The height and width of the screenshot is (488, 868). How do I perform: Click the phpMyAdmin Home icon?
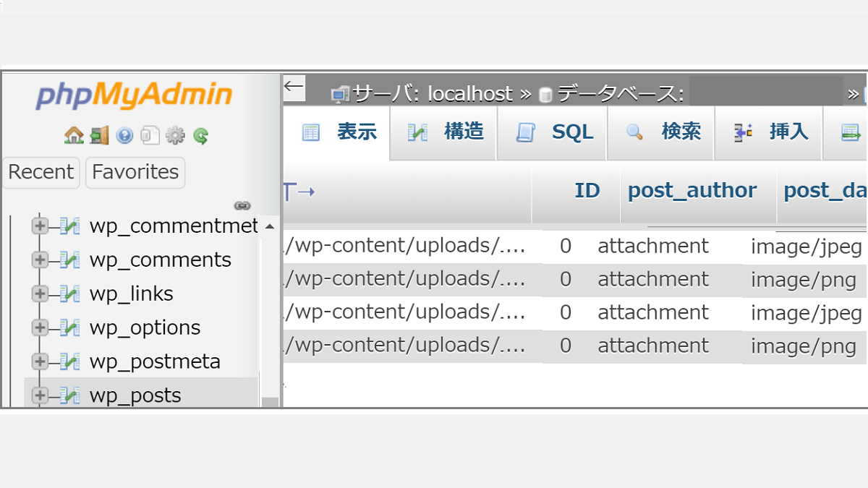click(74, 135)
